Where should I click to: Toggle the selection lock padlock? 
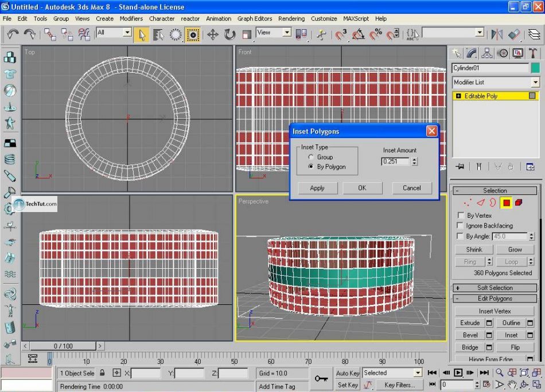pyautogui.click(x=102, y=373)
